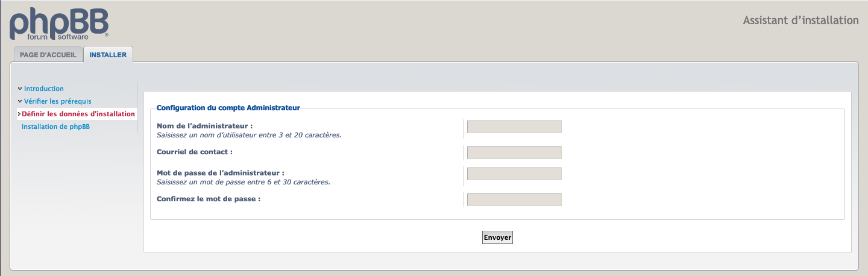Viewport: 868px width, 276px height.
Task: Click the Courriel de contact label
Action: coord(194,152)
